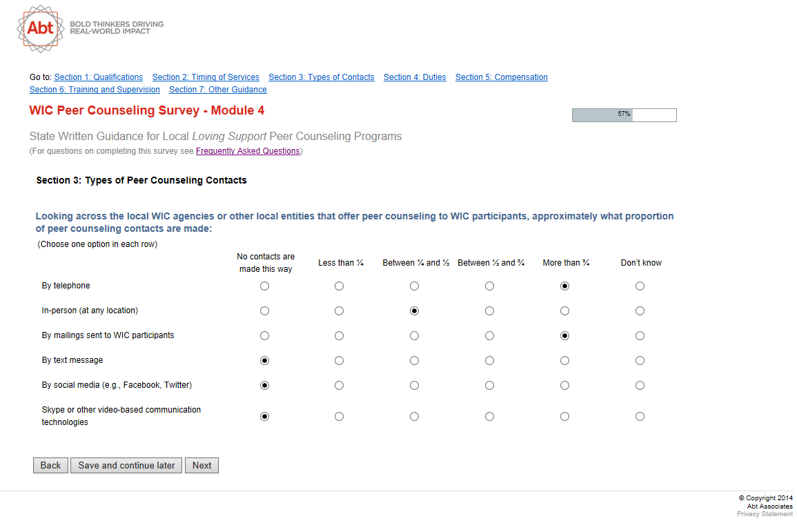The image size is (797, 532).
Task: Open Section 5: Compensation link
Action: [x=501, y=77]
